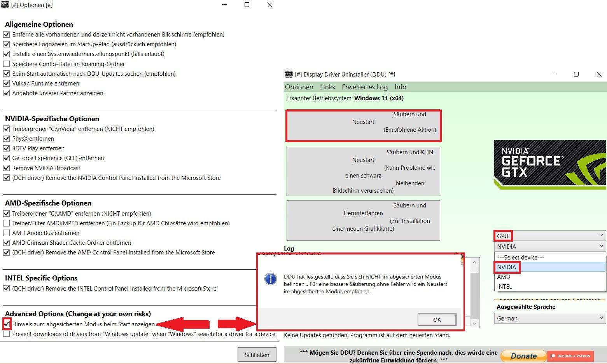This screenshot has height=364, width=607.
Task: Open the GPU device type dropdown
Action: (x=550, y=236)
